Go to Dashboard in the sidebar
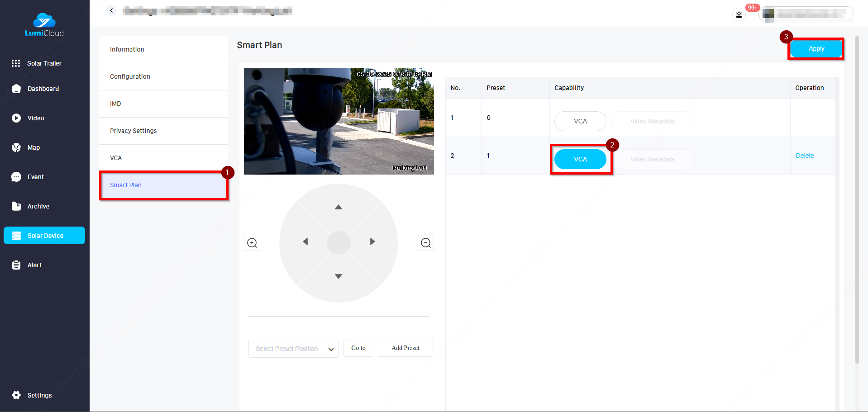Screen dimensions: 868x412 43,89
